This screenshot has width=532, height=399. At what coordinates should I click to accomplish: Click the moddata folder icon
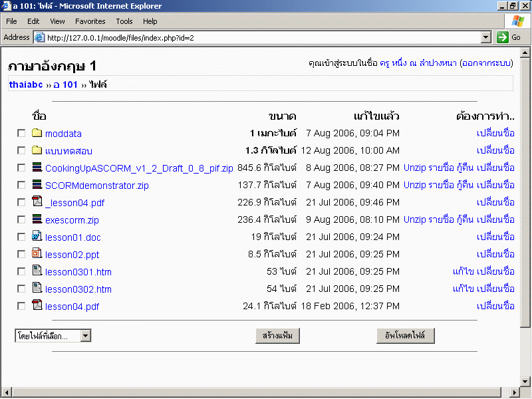[x=37, y=133]
